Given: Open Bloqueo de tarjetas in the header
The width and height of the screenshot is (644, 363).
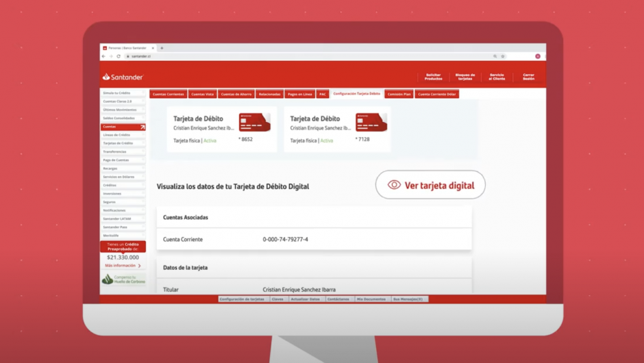Looking at the screenshot, I should (465, 77).
